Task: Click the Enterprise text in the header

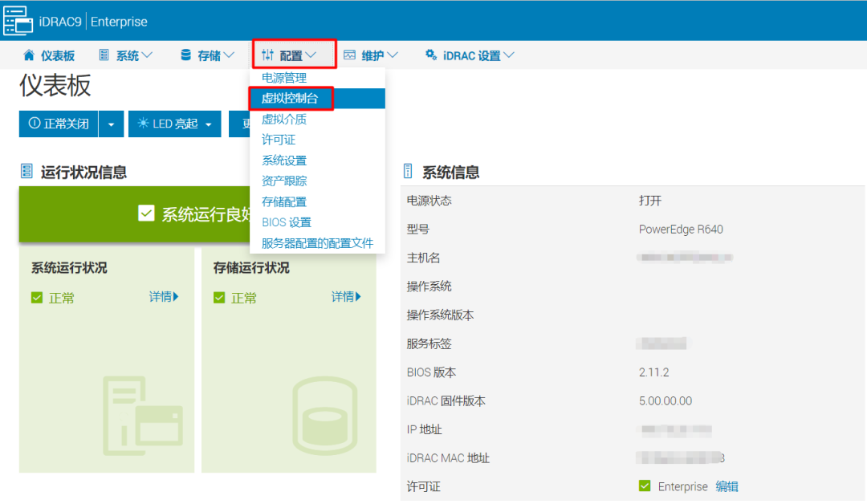Action: pos(119,22)
